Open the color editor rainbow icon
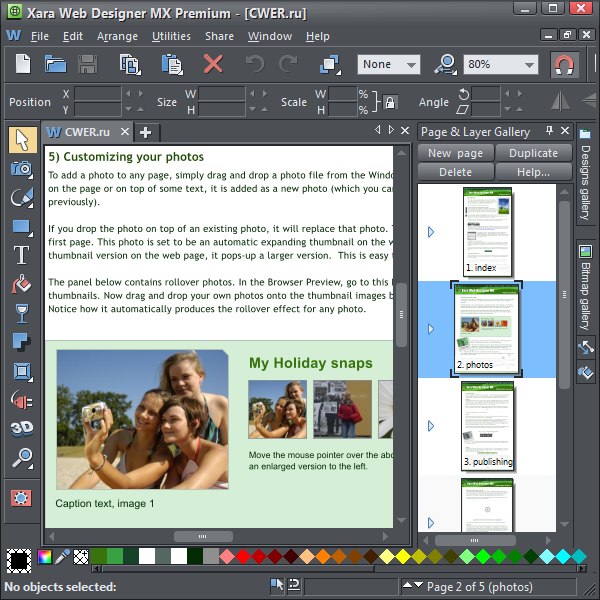This screenshot has height=600, width=600. pos(44,557)
